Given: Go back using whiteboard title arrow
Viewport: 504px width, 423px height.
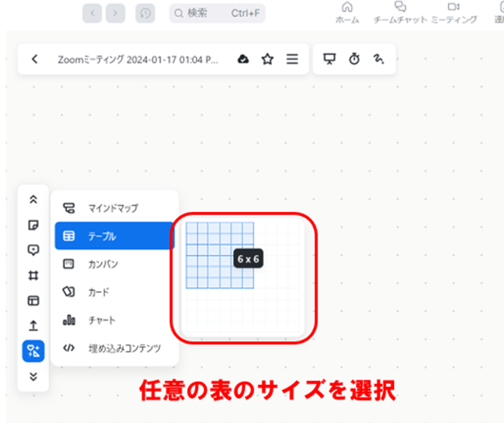Looking at the screenshot, I should click(x=34, y=59).
